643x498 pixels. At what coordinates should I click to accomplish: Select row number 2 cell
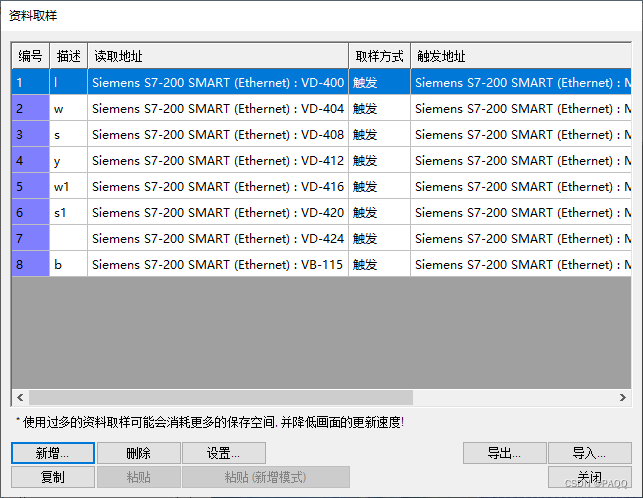tap(31, 108)
